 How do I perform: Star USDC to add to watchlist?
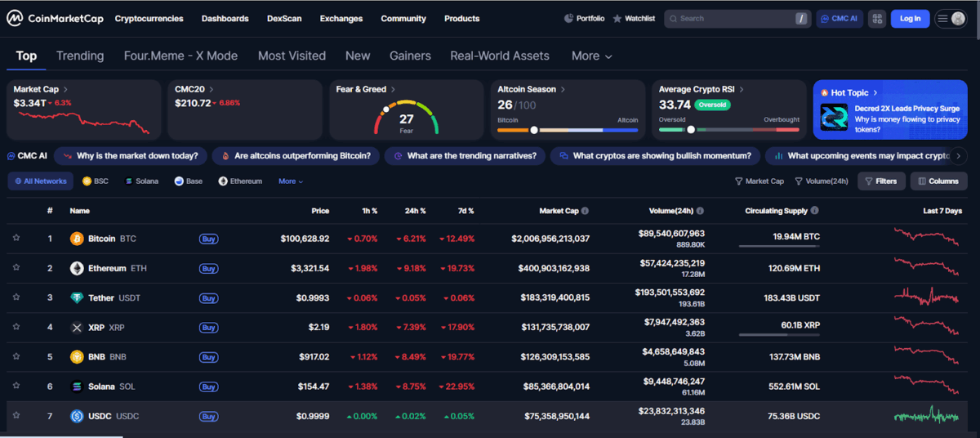click(16, 416)
